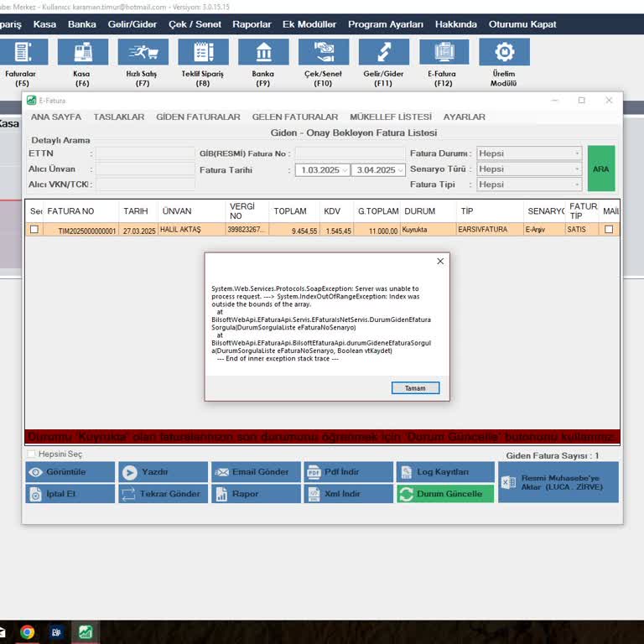Click Resmi Muhasebe'ye Aktar button
The height and width of the screenshot is (644, 644).
click(558, 482)
